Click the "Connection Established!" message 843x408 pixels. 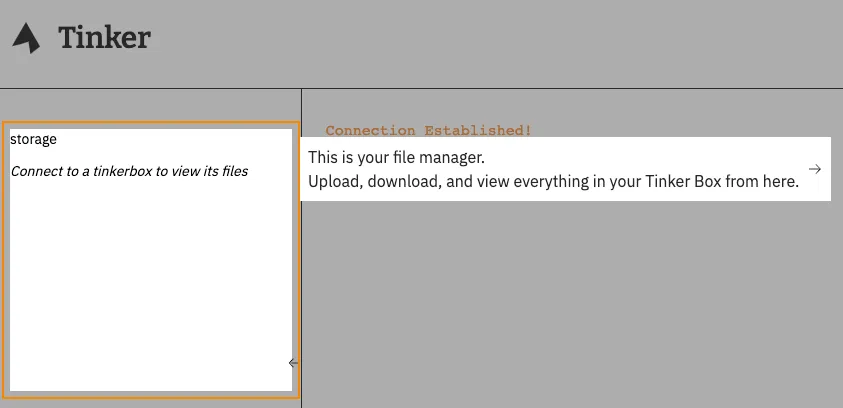(x=428, y=130)
